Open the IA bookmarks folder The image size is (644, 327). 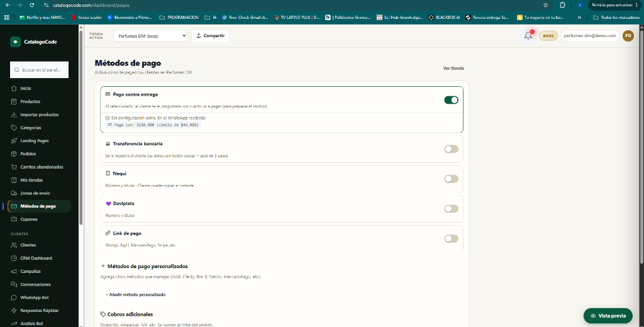(x=211, y=18)
